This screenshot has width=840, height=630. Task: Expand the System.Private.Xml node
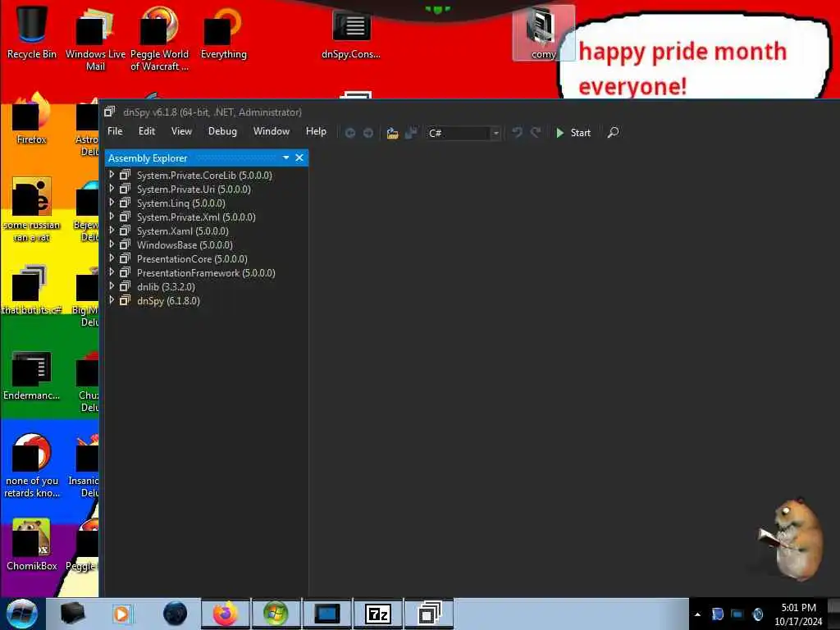[112, 217]
